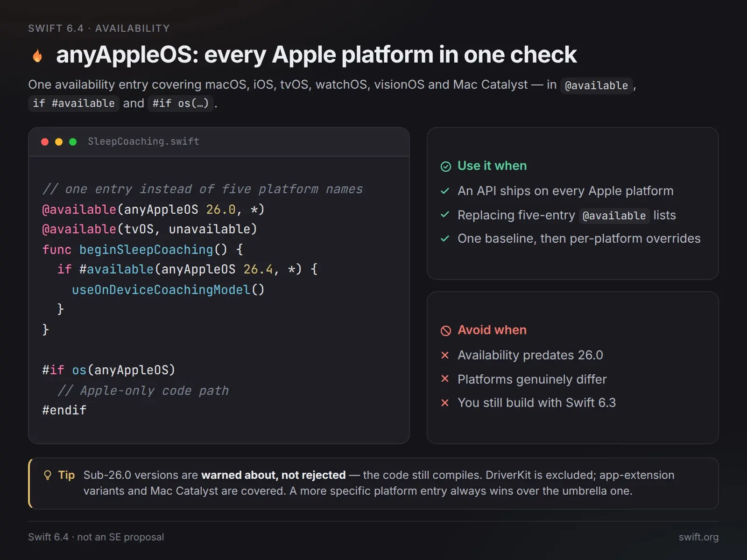This screenshot has width=747, height=560.
Task: Click checkmark beside 'Replacing five-entry @available lists'
Action: pyautogui.click(x=445, y=215)
